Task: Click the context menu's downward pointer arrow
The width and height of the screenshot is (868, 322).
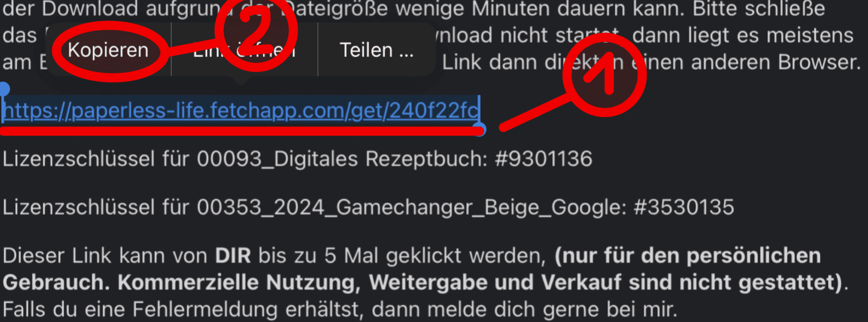Action: (x=241, y=81)
